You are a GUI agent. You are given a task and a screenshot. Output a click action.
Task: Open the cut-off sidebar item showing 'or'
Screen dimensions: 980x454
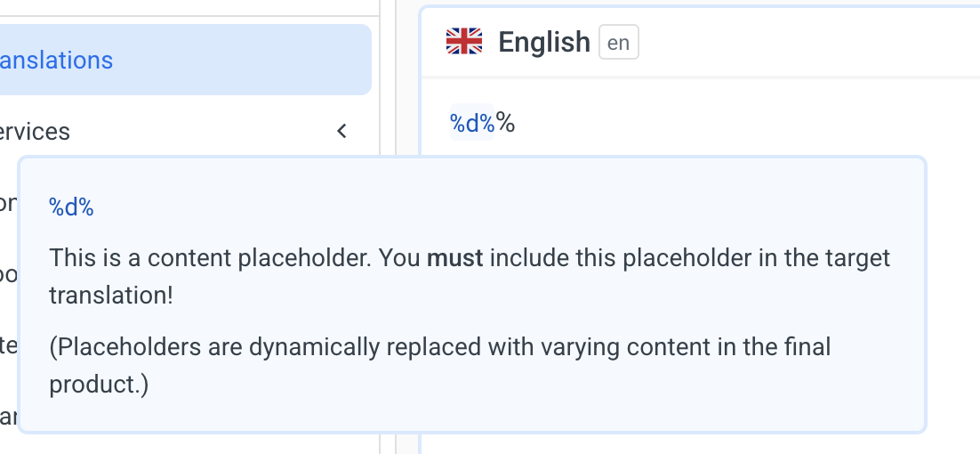pos(8,204)
